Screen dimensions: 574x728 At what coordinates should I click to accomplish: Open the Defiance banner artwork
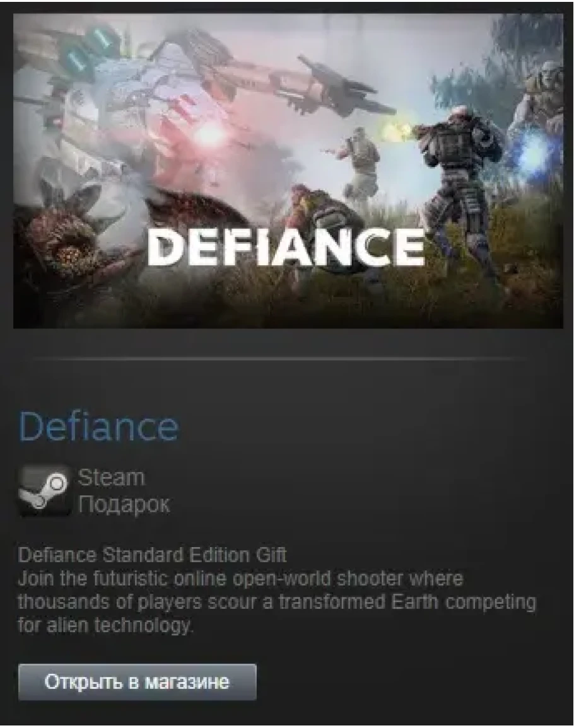click(x=288, y=171)
